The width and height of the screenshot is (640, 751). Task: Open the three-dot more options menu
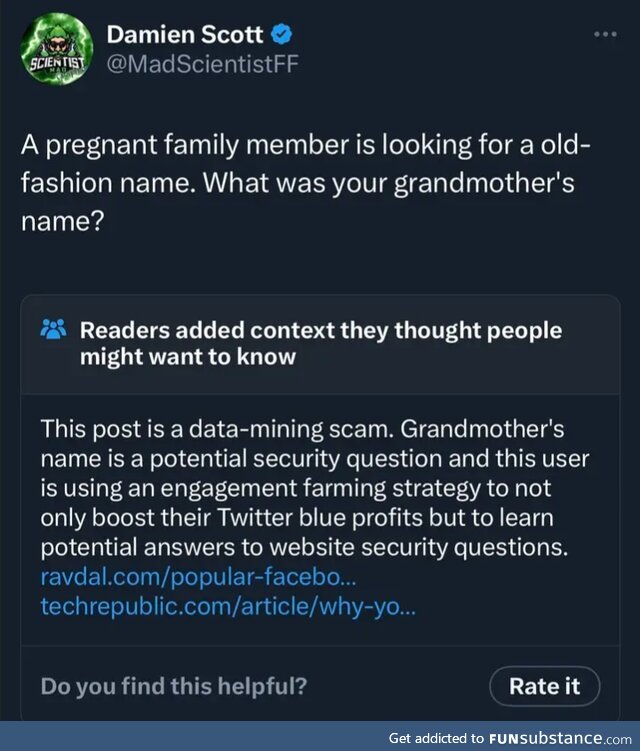point(605,34)
